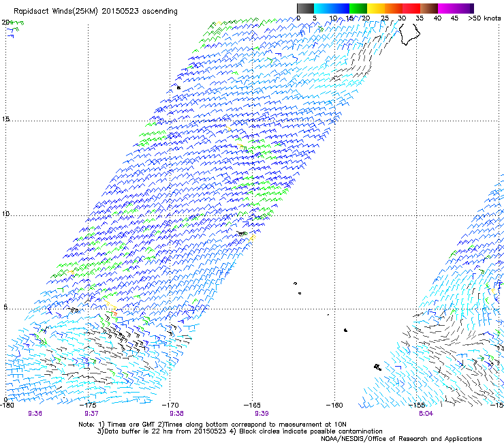Viewport: 504px width, 443px height.
Task: Click the purple '9:39' swath time label
Action: click(x=262, y=414)
